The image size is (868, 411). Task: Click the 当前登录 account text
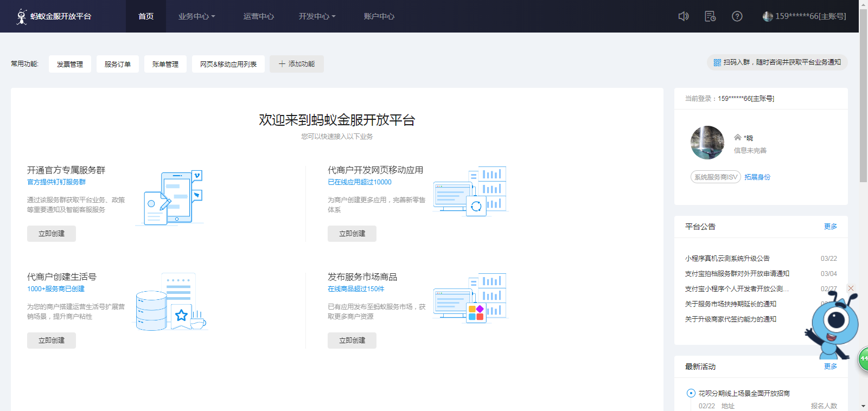click(x=730, y=99)
